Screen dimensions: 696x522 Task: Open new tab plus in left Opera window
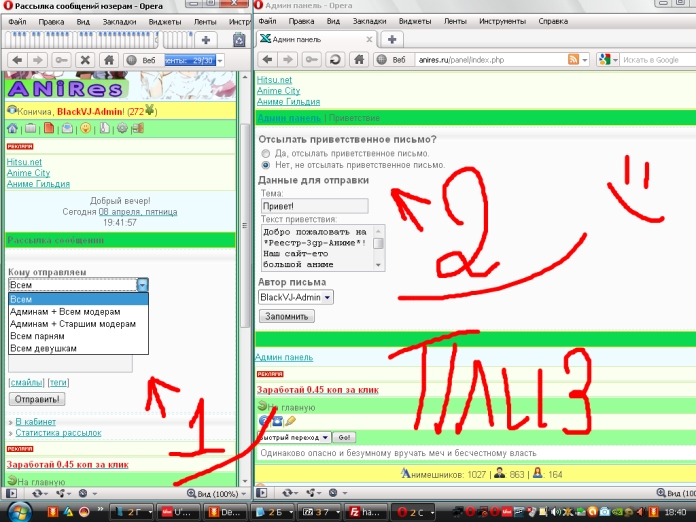pyautogui.click(x=206, y=40)
